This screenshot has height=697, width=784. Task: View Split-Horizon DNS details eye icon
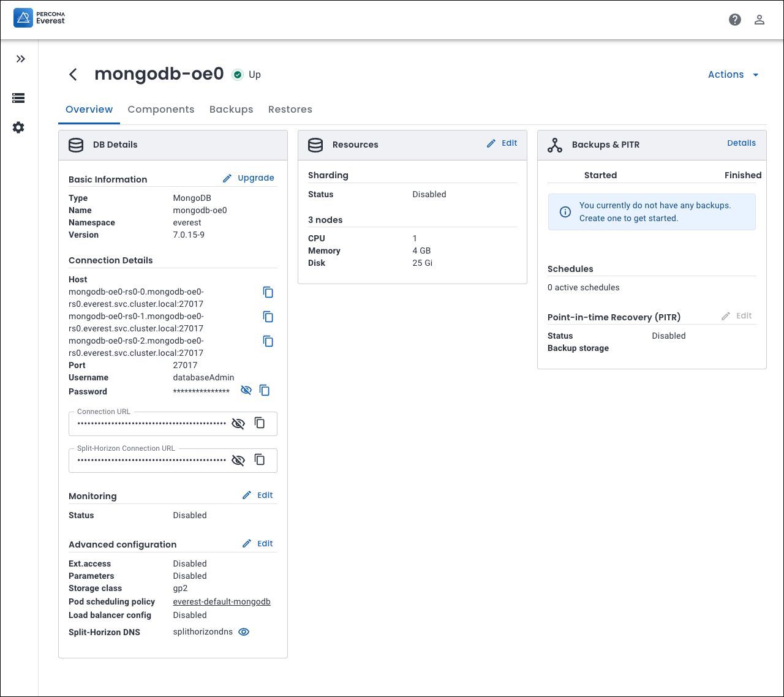[x=244, y=632]
